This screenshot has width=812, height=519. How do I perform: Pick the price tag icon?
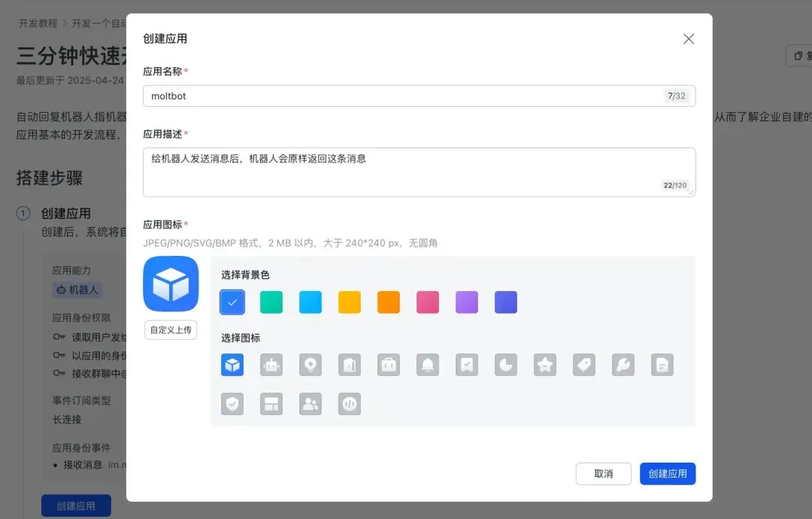[x=584, y=365]
